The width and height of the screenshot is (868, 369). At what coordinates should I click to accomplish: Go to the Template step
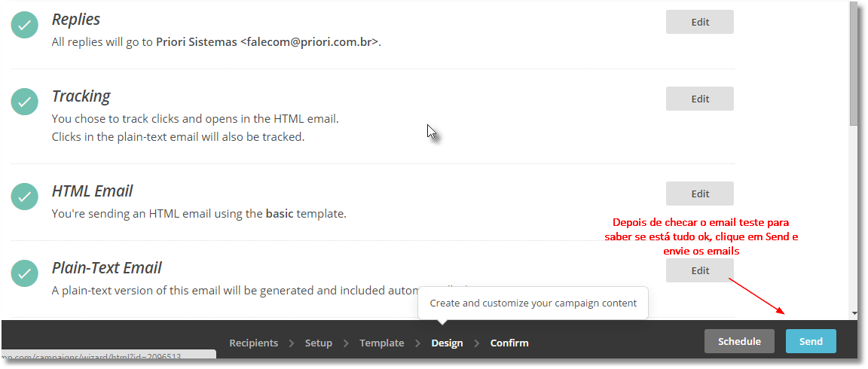click(x=381, y=343)
